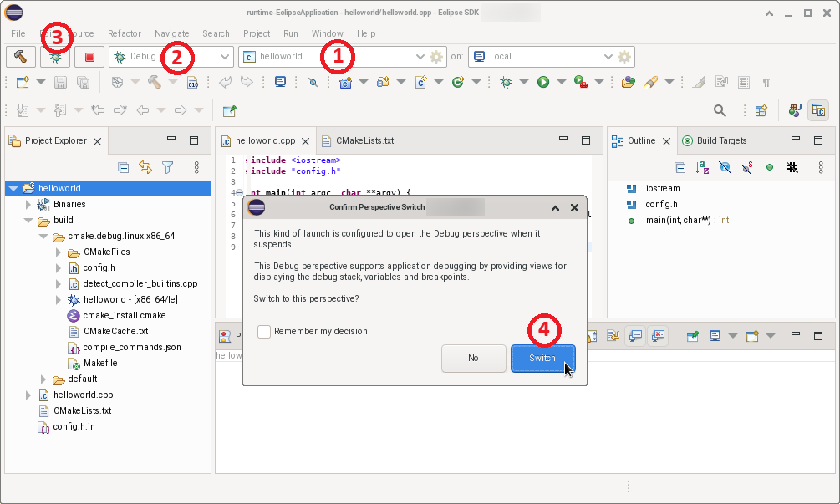Open the Run menu
Image resolution: width=840 pixels, height=504 pixels.
(291, 33)
